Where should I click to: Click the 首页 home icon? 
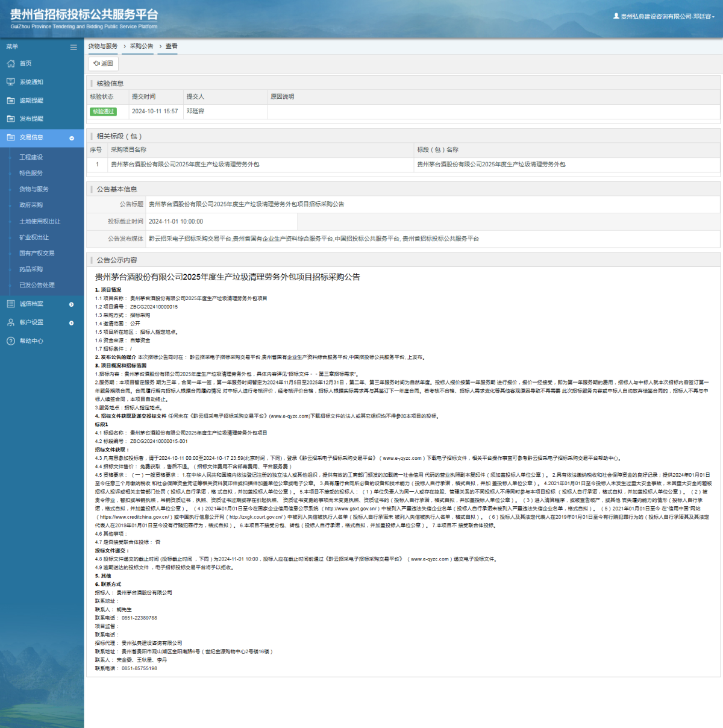click(x=11, y=63)
